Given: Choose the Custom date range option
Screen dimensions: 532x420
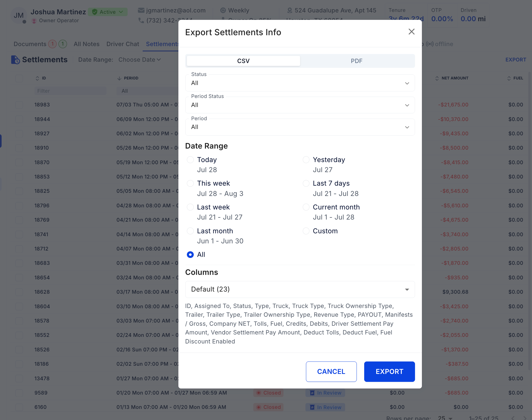Looking at the screenshot, I should 306,231.
